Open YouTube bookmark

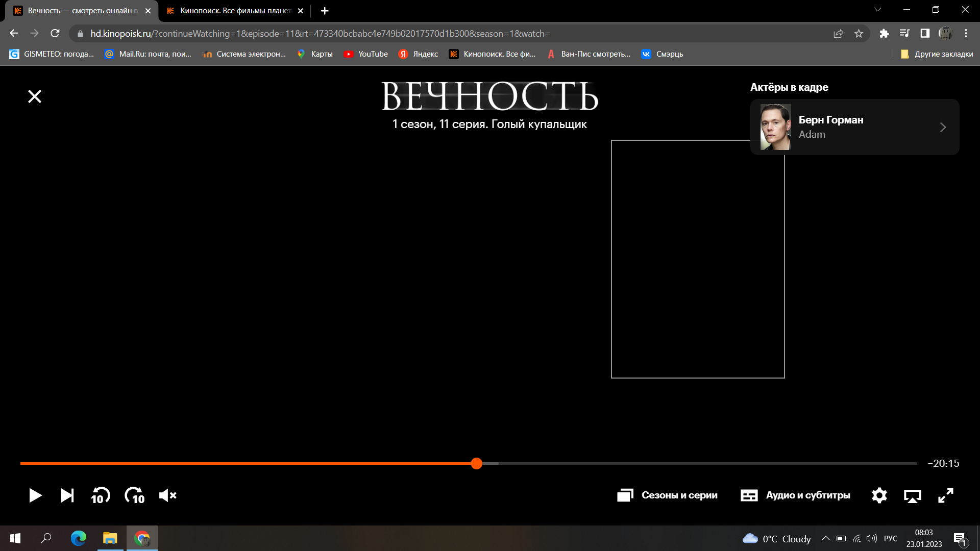(366, 54)
